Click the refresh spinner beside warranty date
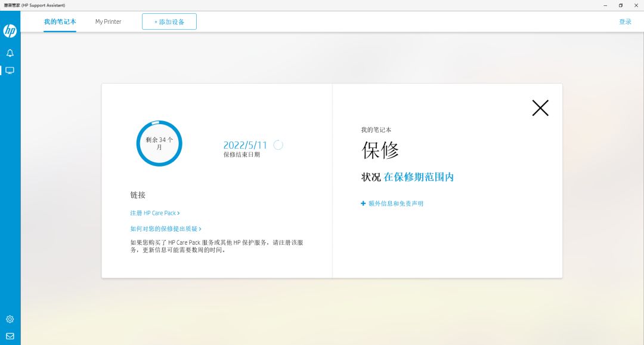Viewport: 644px width, 345px height. 278,144
